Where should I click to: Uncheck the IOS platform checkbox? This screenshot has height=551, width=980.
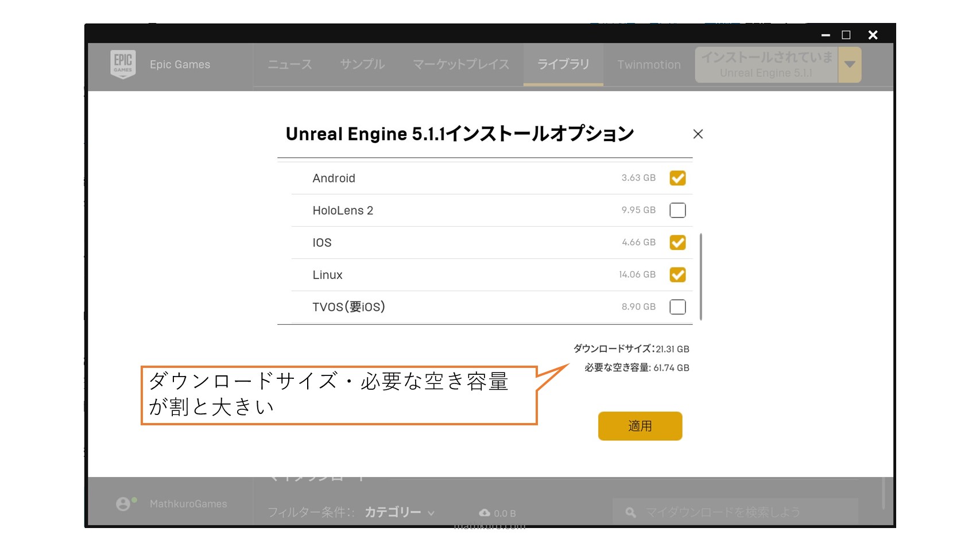pos(677,242)
